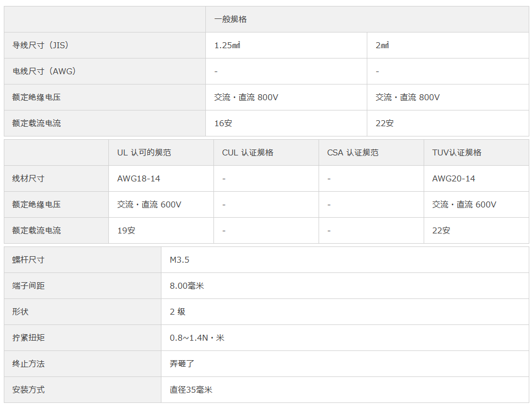Click the 直径35毫米 mounting value
Viewport: 532px width, 410px height.
point(191,389)
